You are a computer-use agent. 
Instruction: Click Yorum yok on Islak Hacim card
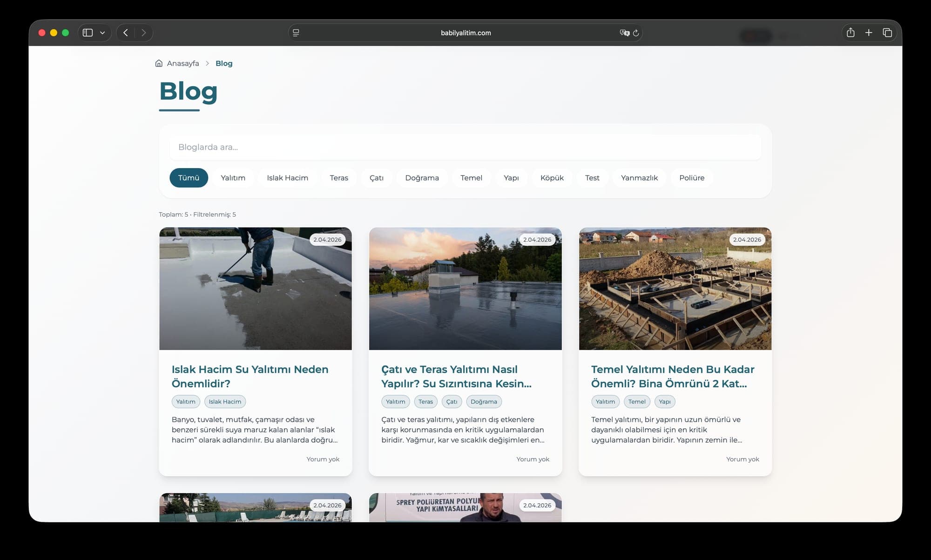(323, 459)
